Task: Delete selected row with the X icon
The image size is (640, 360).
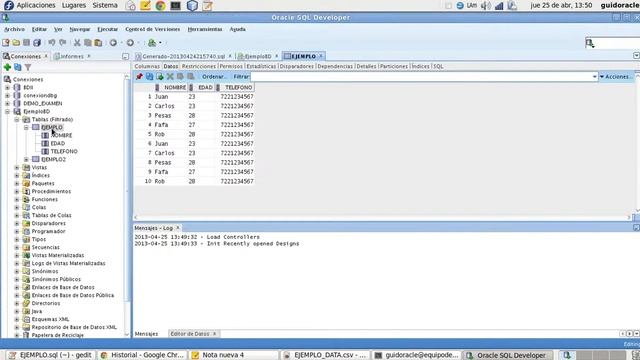Action: click(x=170, y=76)
